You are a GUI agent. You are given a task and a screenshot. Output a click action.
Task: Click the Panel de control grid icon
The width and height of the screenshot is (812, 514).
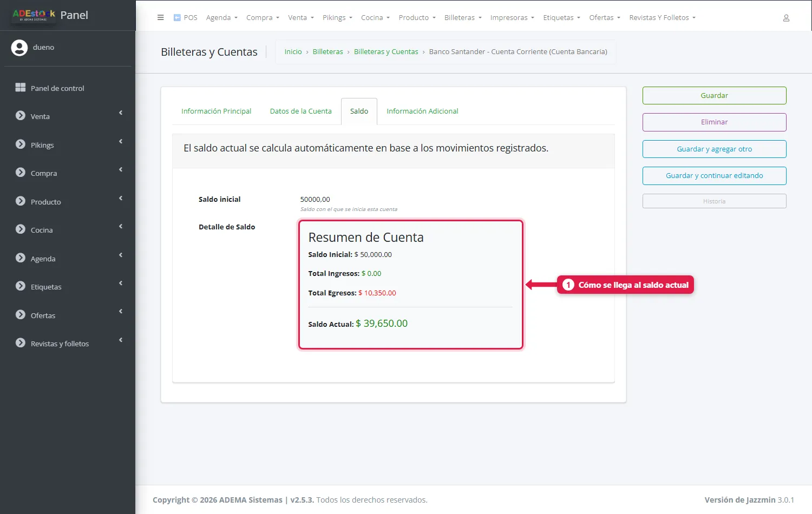click(21, 88)
